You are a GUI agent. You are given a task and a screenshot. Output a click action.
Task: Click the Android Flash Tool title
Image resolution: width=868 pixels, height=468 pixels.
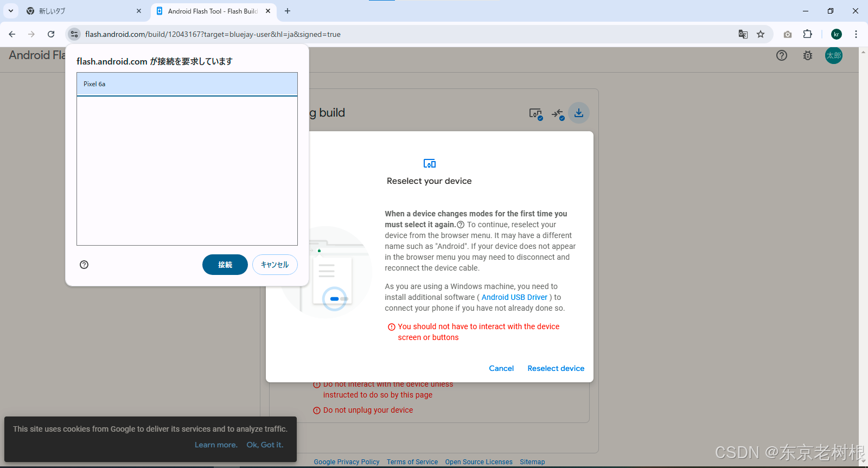pyautogui.click(x=37, y=55)
